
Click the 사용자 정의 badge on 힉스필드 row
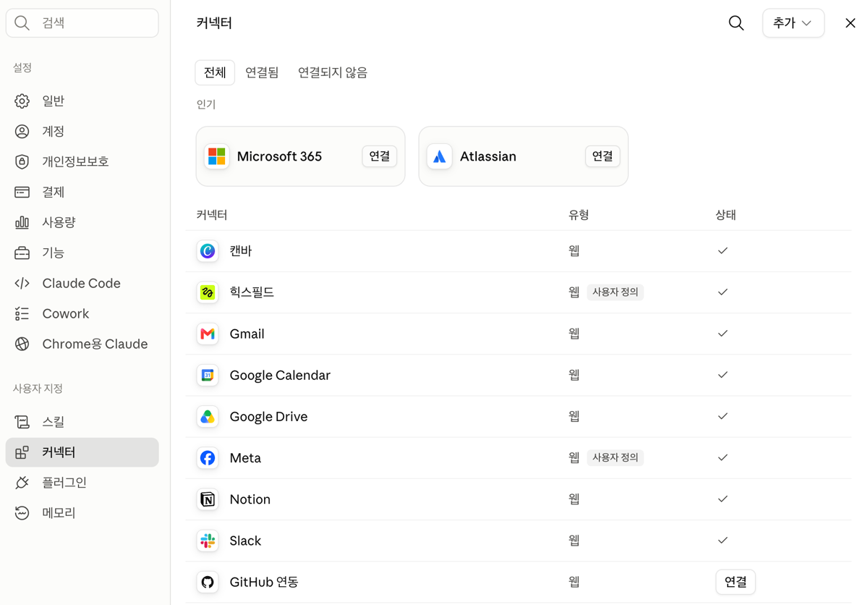[x=615, y=292]
